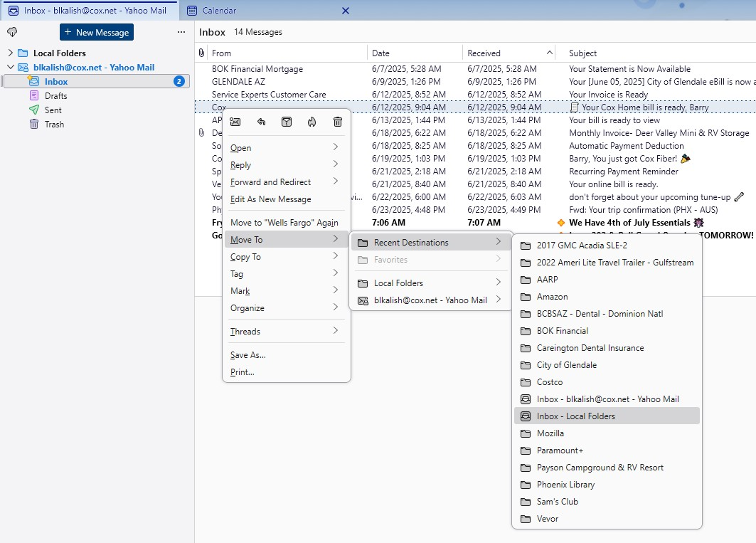Move message to the BOK Financial folder
Screen dimensions: 756x543
[607, 331]
